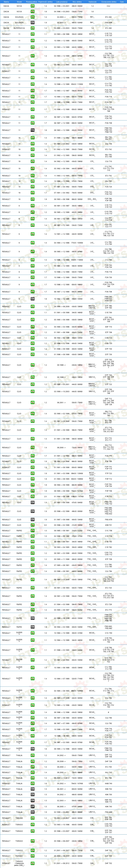The width and height of the screenshot is (127, 868).
Task: Click diesel ON icon in DACIA SOLENZA 1.9 row
Action: (33, 23)
